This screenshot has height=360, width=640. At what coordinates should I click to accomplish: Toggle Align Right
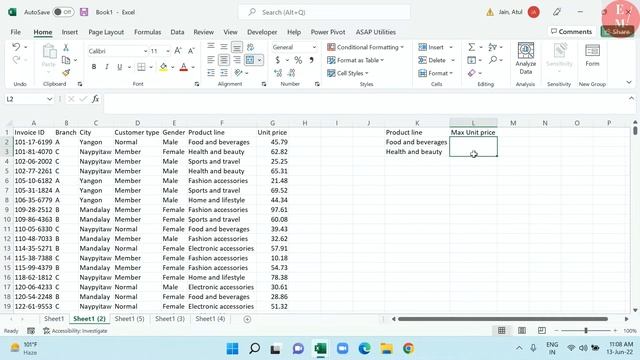237,60
